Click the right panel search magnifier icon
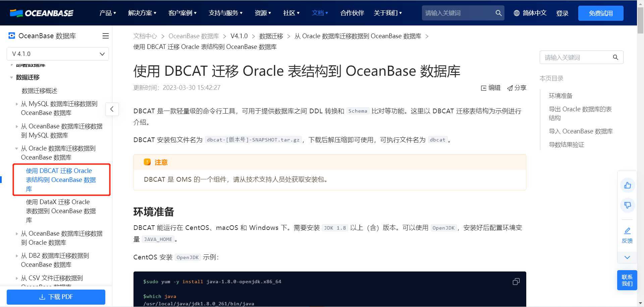This screenshot has width=644, height=307. click(615, 57)
